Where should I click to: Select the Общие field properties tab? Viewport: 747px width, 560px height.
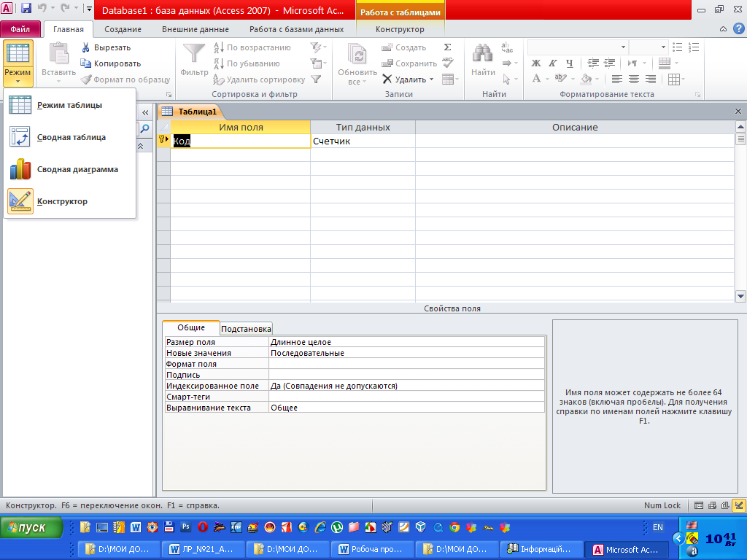191,327
